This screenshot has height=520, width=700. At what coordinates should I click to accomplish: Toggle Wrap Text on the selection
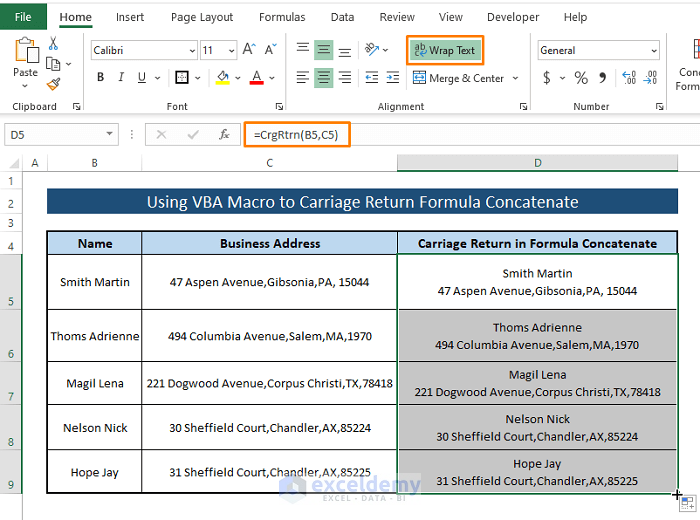445,50
